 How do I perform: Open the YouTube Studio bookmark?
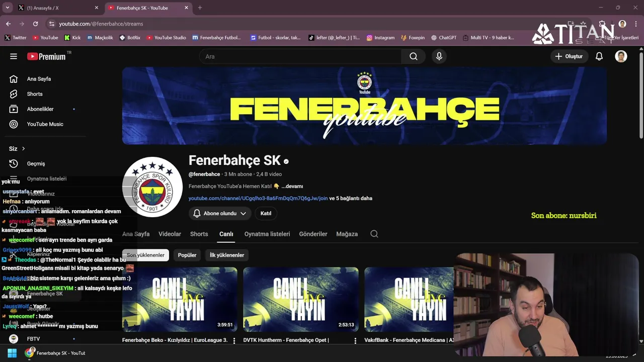(x=166, y=38)
